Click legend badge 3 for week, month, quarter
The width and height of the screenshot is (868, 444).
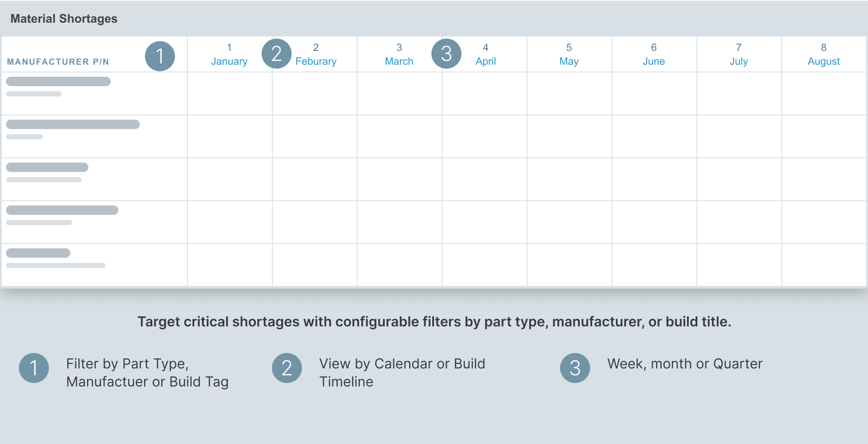(575, 368)
